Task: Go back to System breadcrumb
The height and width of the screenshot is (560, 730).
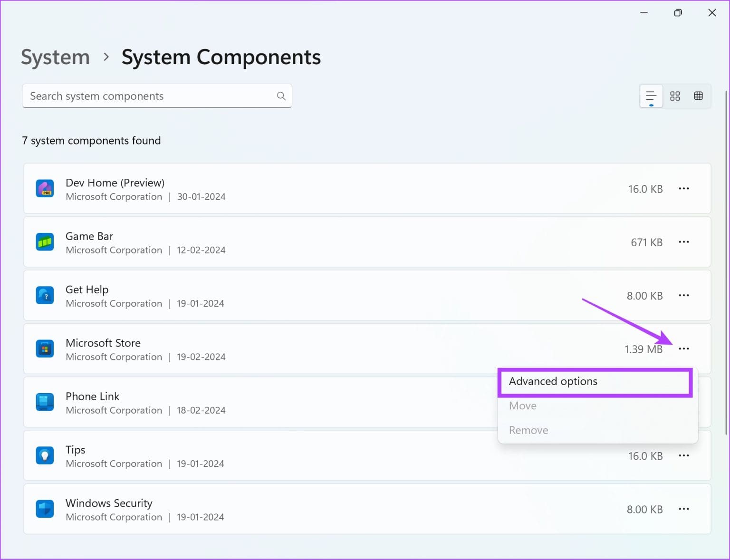Action: click(55, 58)
